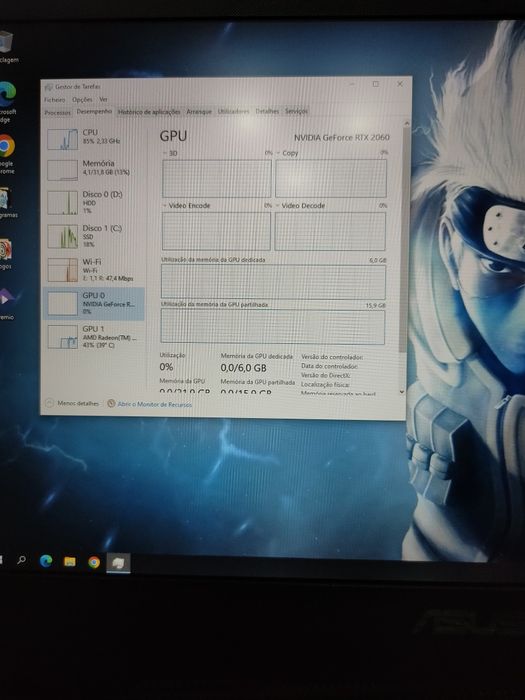This screenshot has width=525, height=700.
Task: Click the NVIDIA GeForce RTX 2060 label
Action: coord(342,138)
